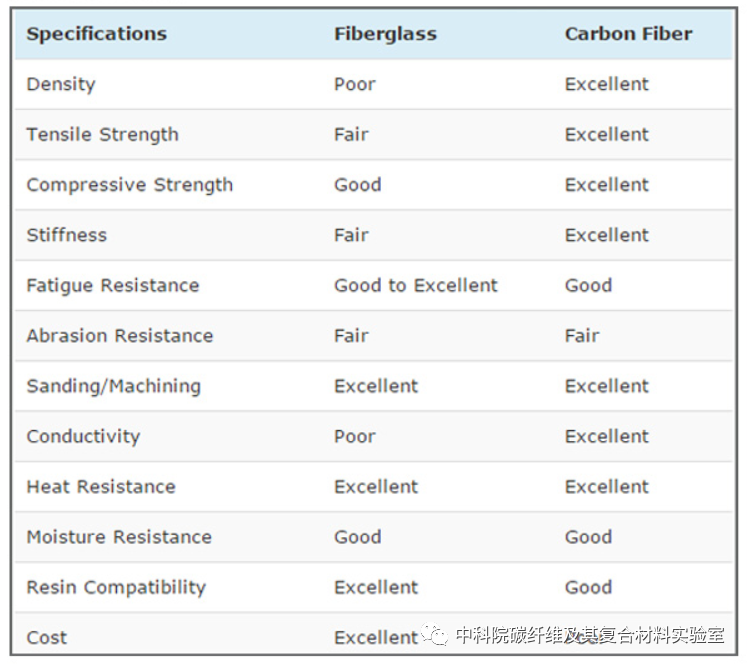Viewport: 748px width, 667px height.
Task: Click the WeChat logo in watermark
Action: 435,635
